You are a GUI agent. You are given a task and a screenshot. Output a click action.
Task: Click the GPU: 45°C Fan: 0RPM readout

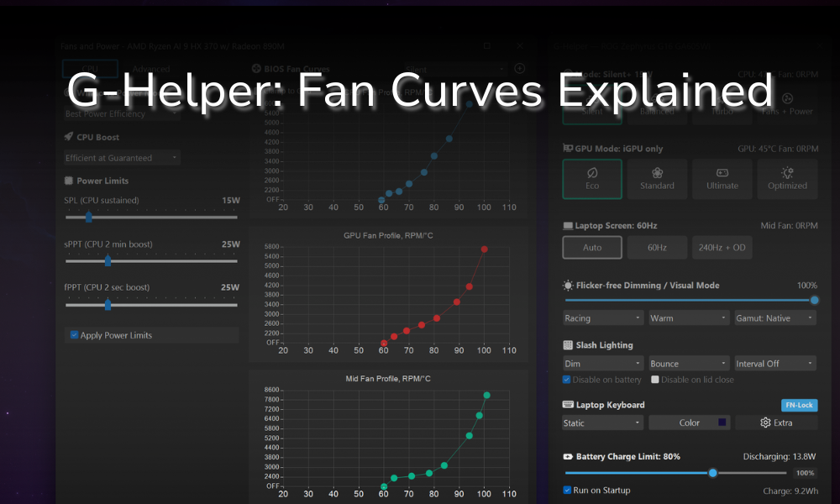click(778, 149)
